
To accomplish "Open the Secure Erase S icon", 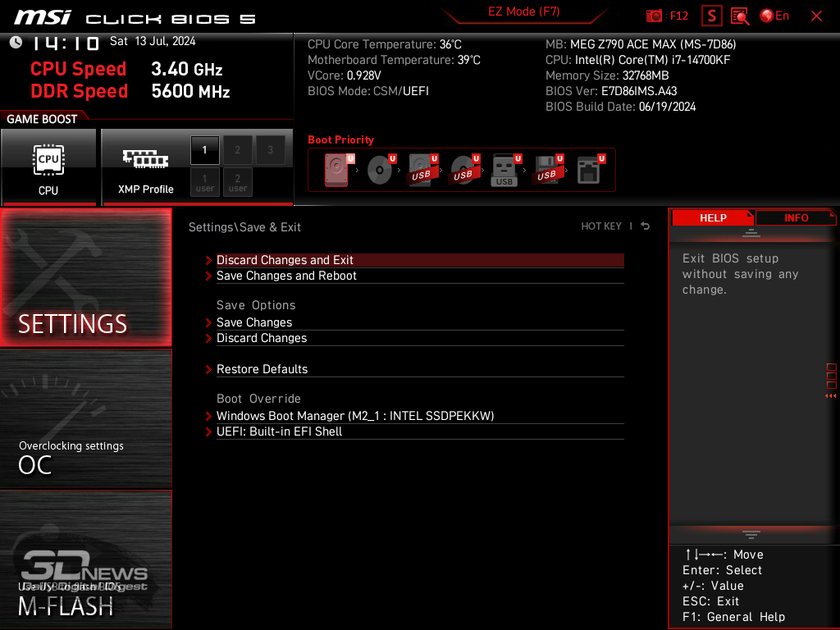I will (x=711, y=16).
